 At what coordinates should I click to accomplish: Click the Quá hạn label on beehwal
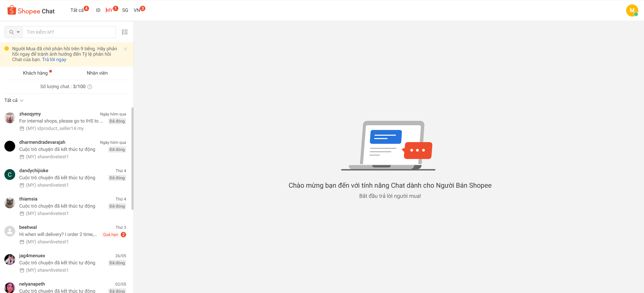111,235
